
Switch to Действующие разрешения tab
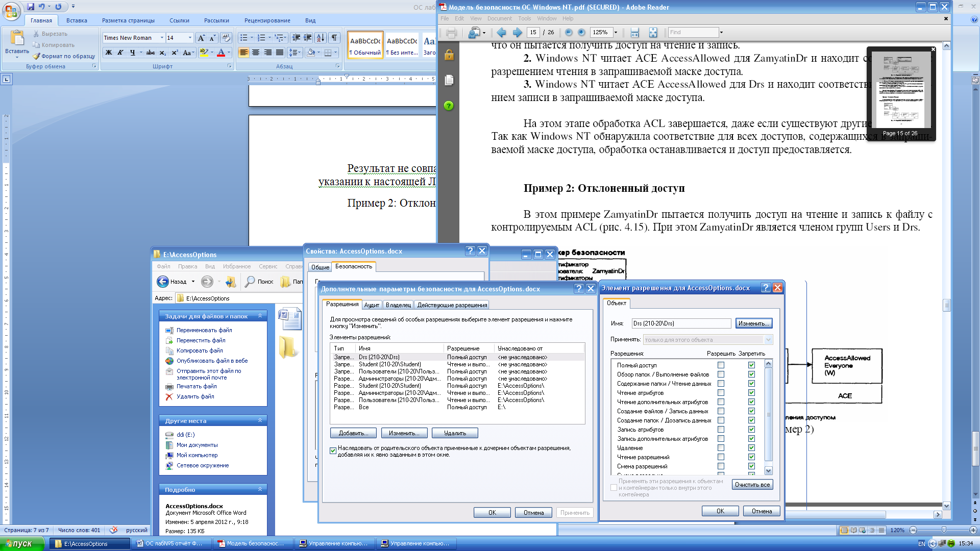pos(452,305)
